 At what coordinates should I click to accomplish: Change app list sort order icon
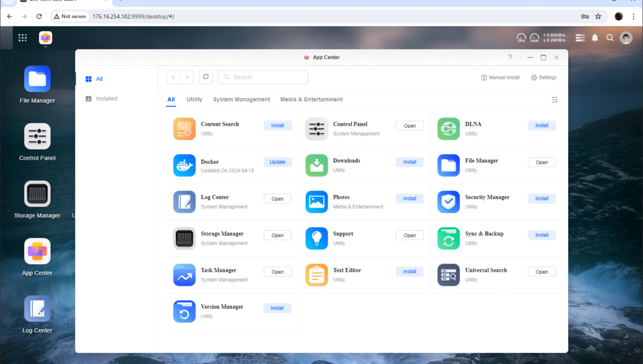coord(555,99)
